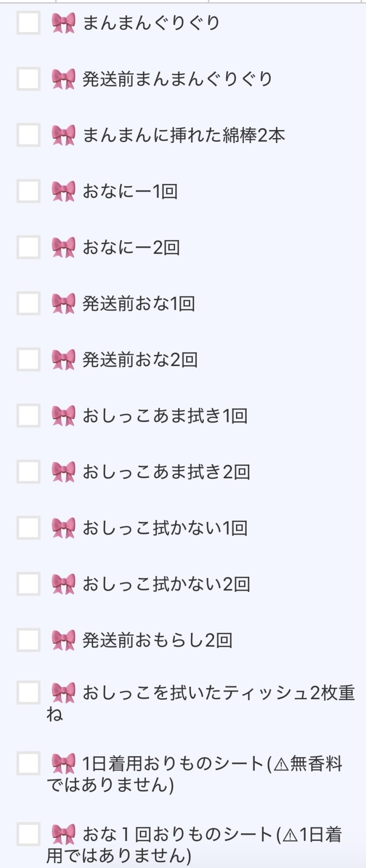This screenshot has width=366, height=868.
Task: Tick the ティッシュ2枚重ね option checkbox
Action: pos(29,693)
